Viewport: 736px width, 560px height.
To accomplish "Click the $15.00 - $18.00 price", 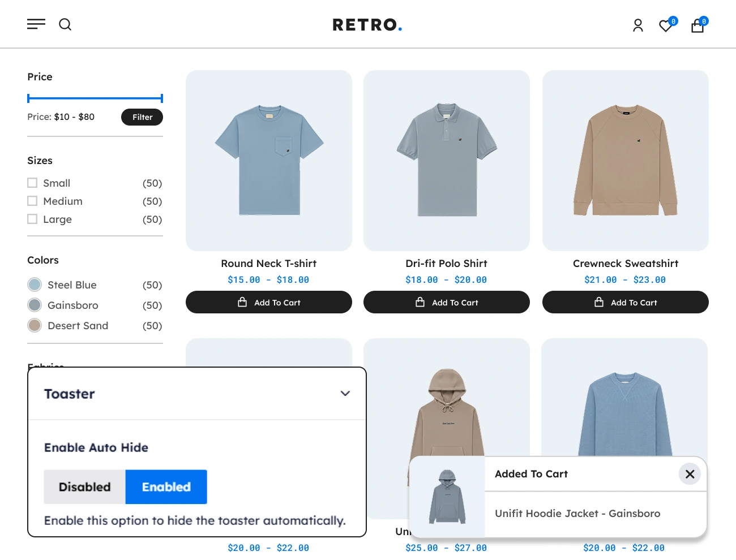I will [x=269, y=280].
